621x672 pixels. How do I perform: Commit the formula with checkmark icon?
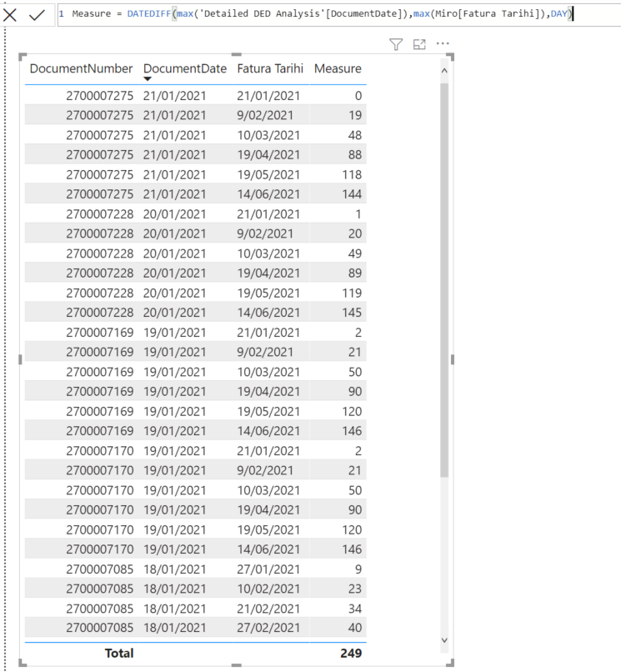coord(38,15)
